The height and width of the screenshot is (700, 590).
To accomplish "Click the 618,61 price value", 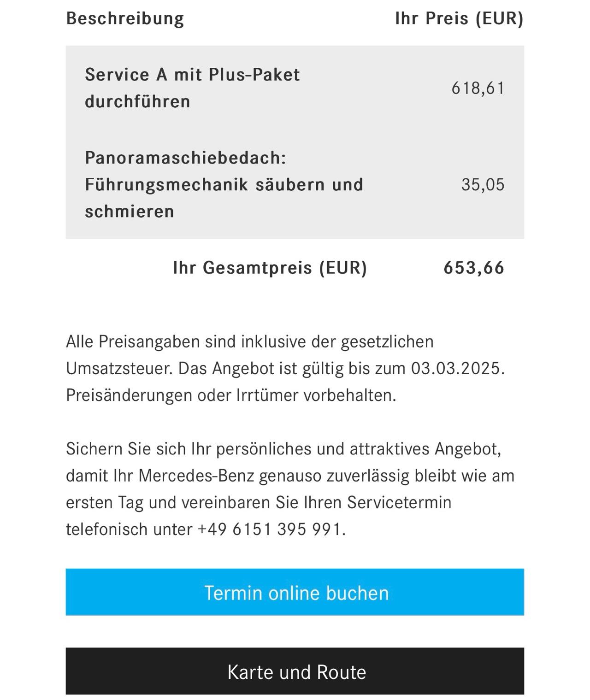I will pos(478,88).
